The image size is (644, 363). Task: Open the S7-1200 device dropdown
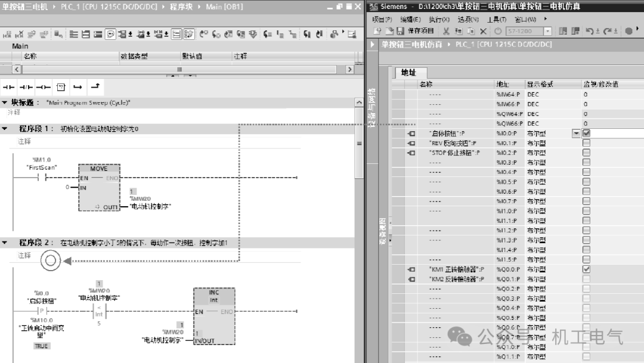[547, 31]
